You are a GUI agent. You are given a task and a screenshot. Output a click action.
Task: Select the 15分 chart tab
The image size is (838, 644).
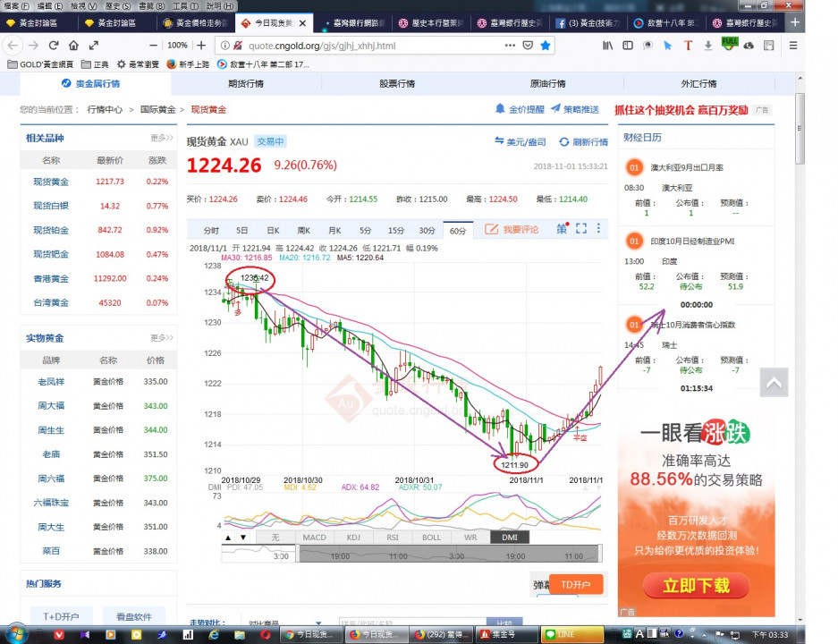[x=396, y=231]
